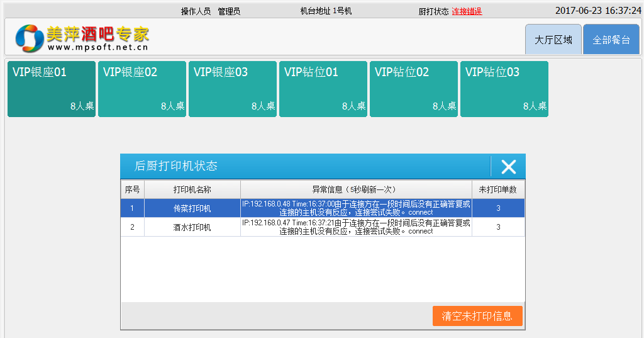Click the www.mpsoft.net.cn website text
Viewport: 644px width, 338px height.
pos(97,47)
